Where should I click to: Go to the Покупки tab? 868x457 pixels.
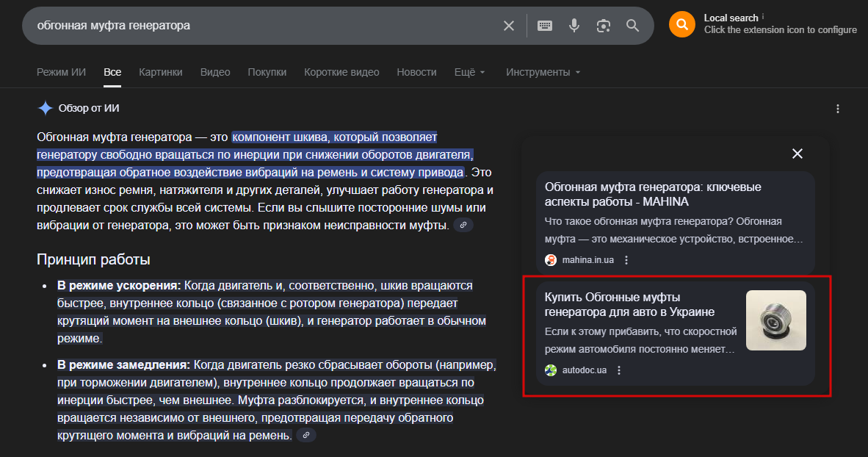267,72
